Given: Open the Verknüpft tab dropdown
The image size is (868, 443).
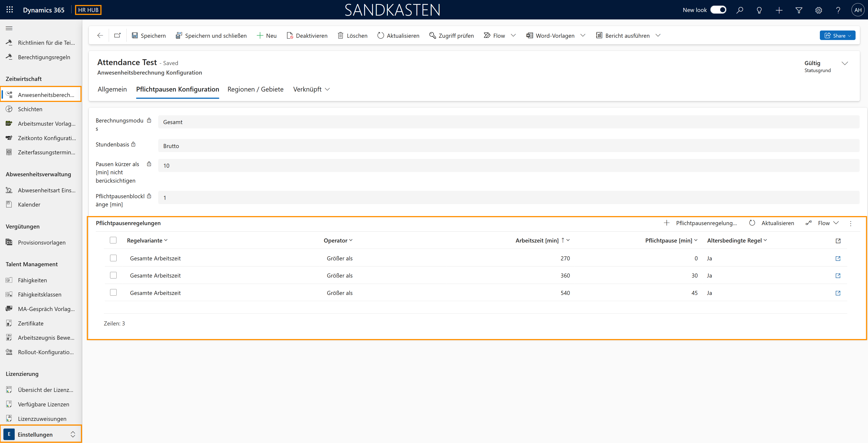Looking at the screenshot, I should (x=311, y=89).
